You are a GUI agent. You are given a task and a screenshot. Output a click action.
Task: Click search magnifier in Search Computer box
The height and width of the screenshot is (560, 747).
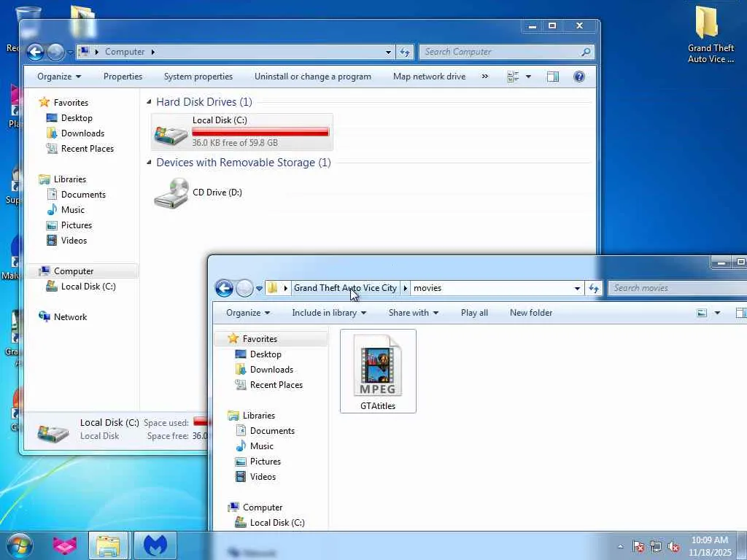[586, 52]
